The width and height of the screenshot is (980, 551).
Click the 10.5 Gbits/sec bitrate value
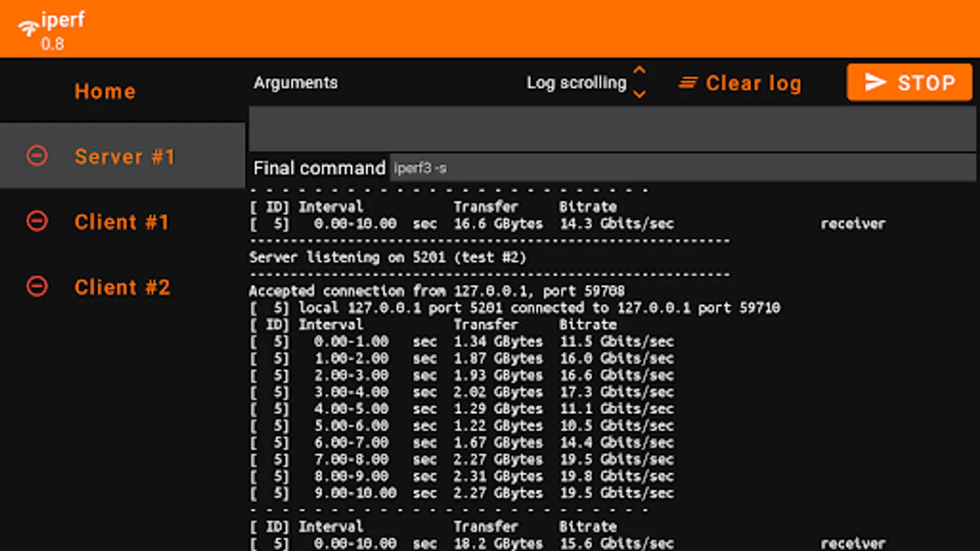tap(617, 425)
